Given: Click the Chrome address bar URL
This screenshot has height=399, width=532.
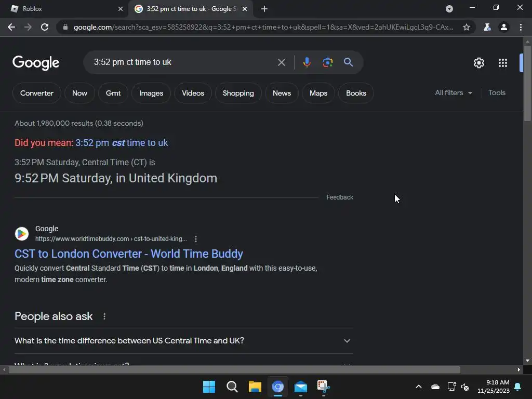Looking at the screenshot, I should click(263, 27).
